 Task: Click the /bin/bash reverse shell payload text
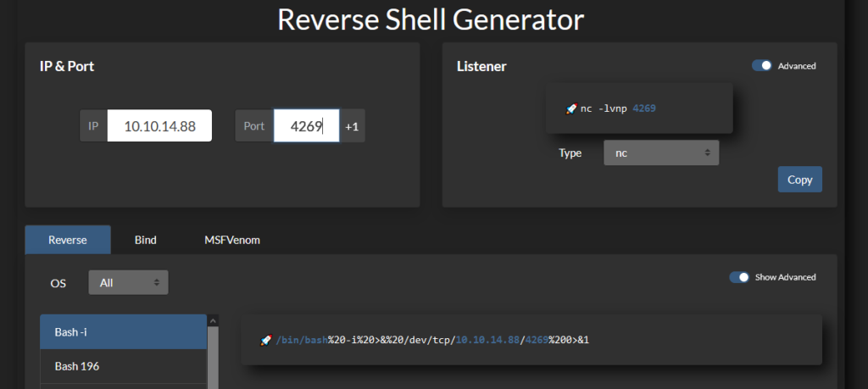[432, 340]
